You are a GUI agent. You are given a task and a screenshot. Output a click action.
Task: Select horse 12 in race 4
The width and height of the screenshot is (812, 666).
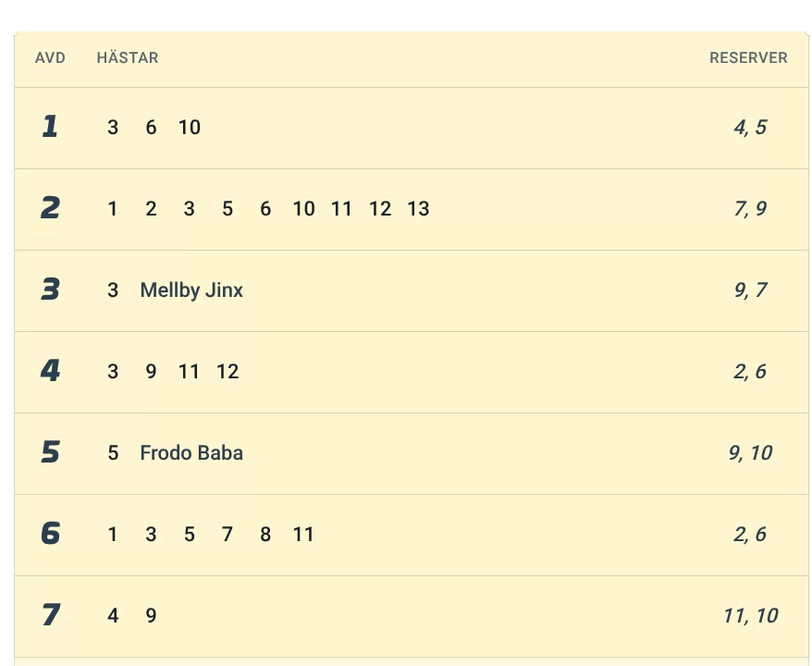point(228,372)
